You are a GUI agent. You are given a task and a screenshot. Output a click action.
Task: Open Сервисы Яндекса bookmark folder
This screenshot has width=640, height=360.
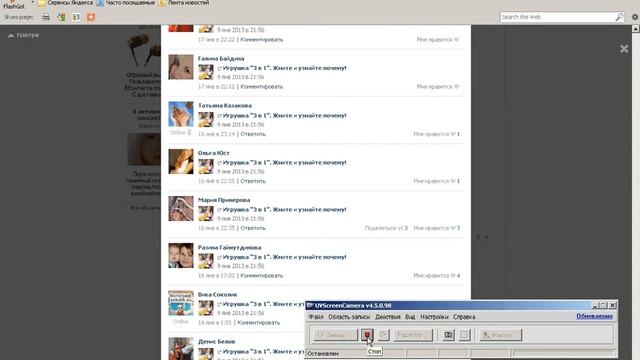click(65, 3)
